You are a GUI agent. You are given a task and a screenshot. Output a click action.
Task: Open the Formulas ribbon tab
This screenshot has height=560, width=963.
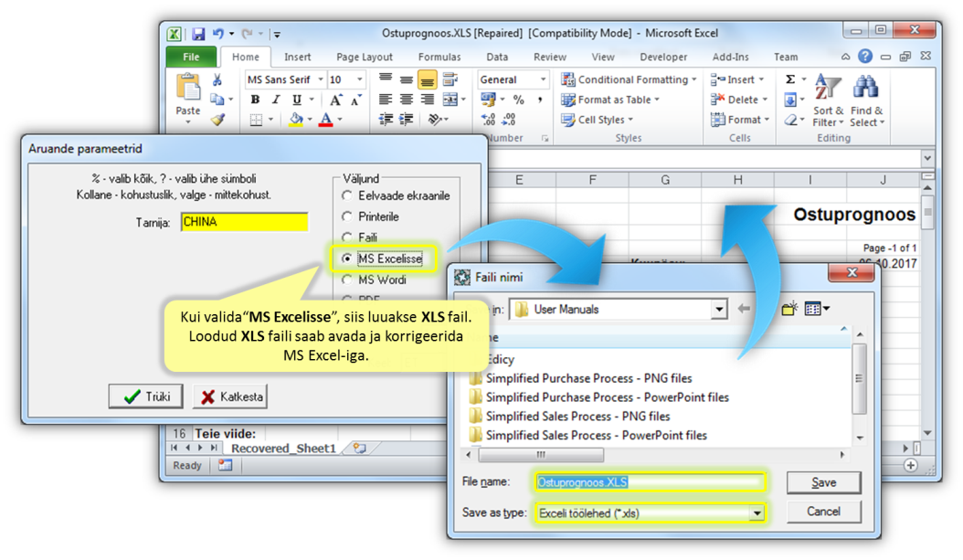pos(439,57)
